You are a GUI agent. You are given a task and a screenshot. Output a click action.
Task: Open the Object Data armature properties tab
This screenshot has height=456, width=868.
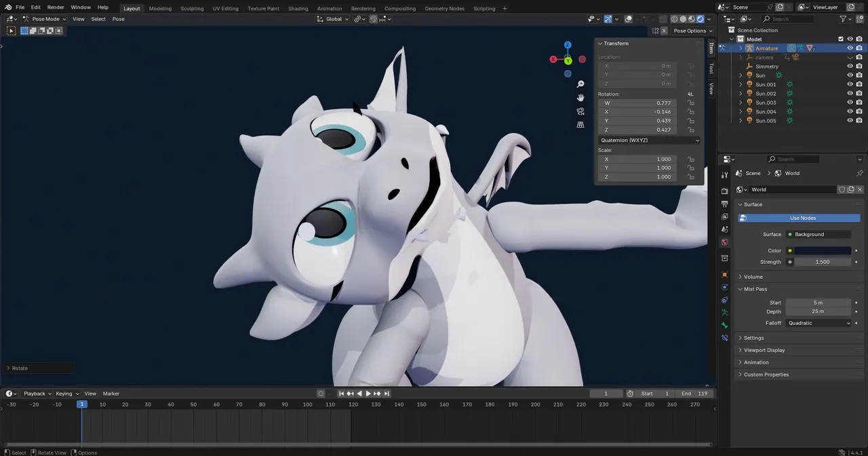724,312
